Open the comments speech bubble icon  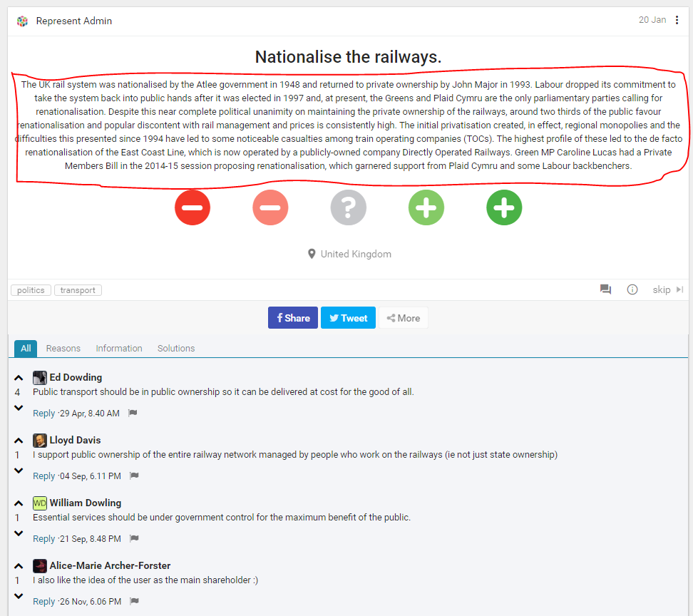point(605,289)
